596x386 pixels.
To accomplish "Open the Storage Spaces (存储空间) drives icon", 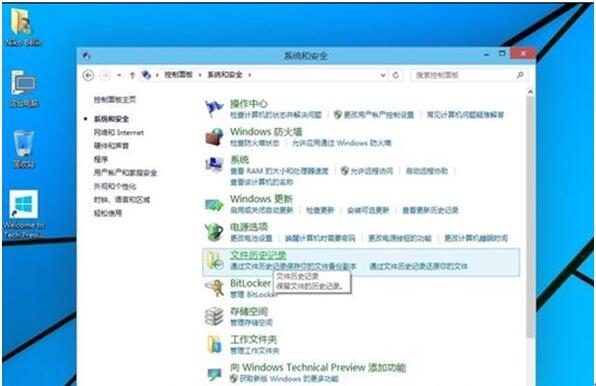I will point(214,316).
